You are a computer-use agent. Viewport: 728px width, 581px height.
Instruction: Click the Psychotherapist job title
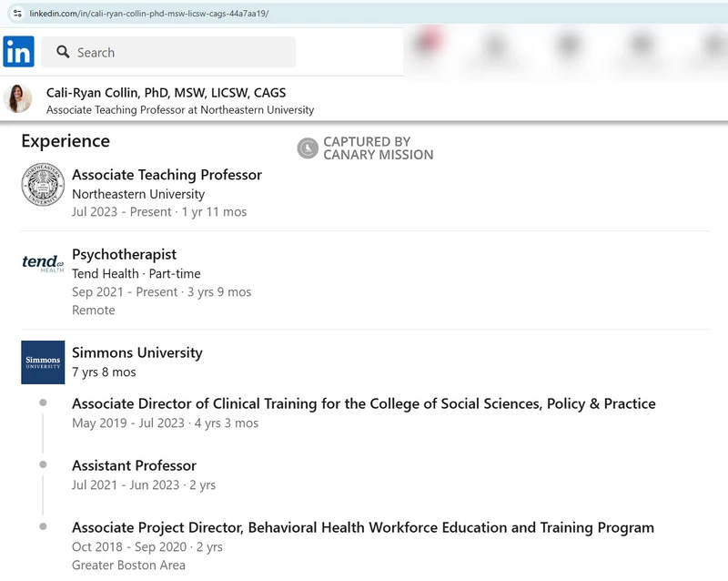pos(124,254)
